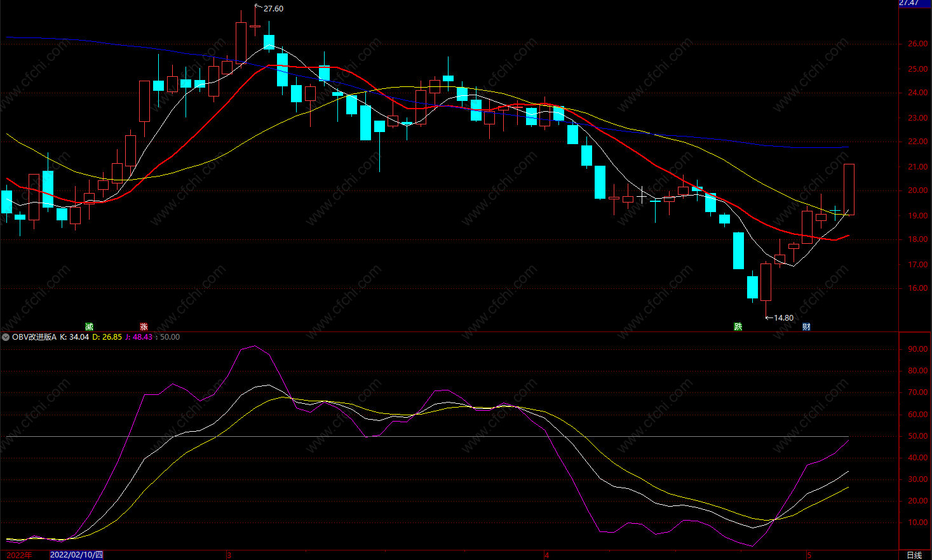
Task: Click the green 减 event marker icon
Action: (89, 326)
